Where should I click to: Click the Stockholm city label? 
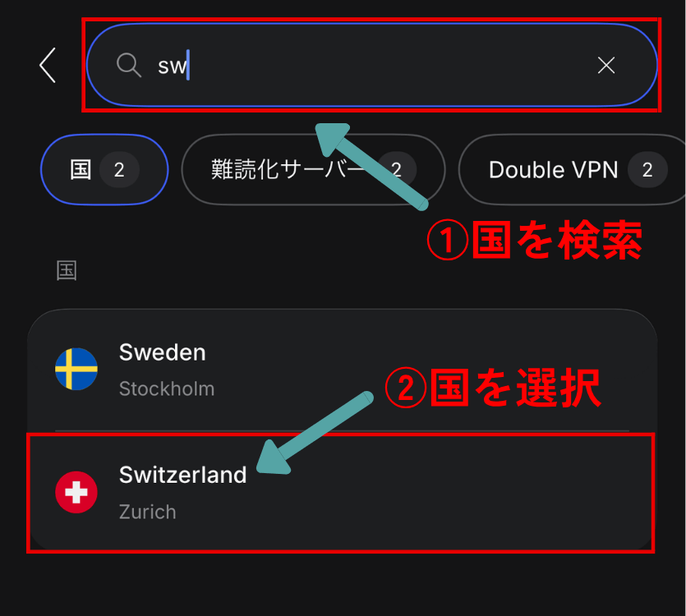(x=167, y=388)
